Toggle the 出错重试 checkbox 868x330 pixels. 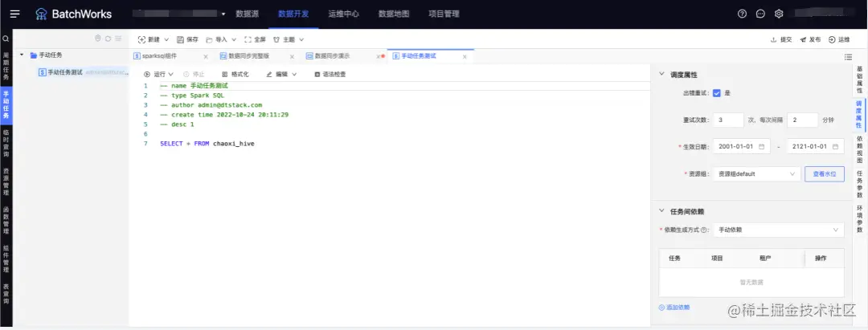(716, 93)
